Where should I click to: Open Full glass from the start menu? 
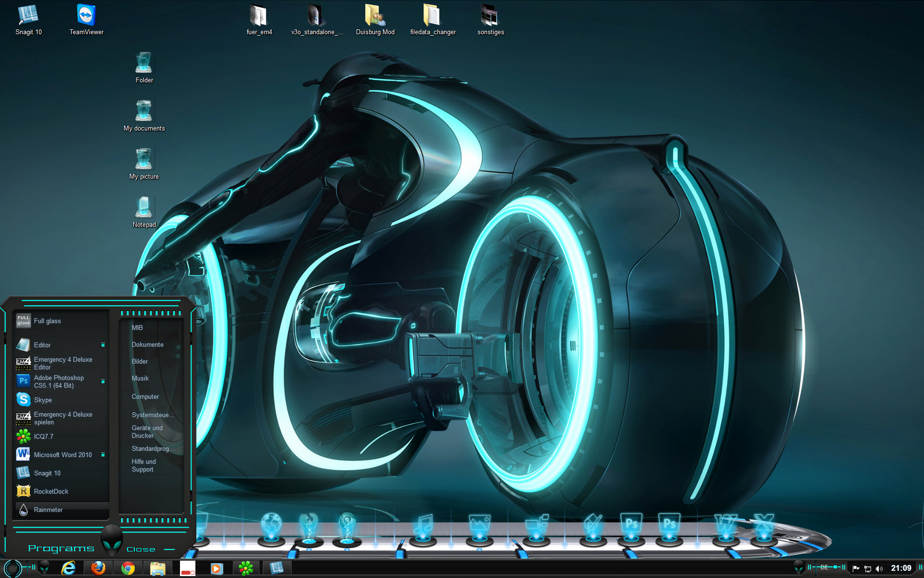pyautogui.click(x=61, y=321)
